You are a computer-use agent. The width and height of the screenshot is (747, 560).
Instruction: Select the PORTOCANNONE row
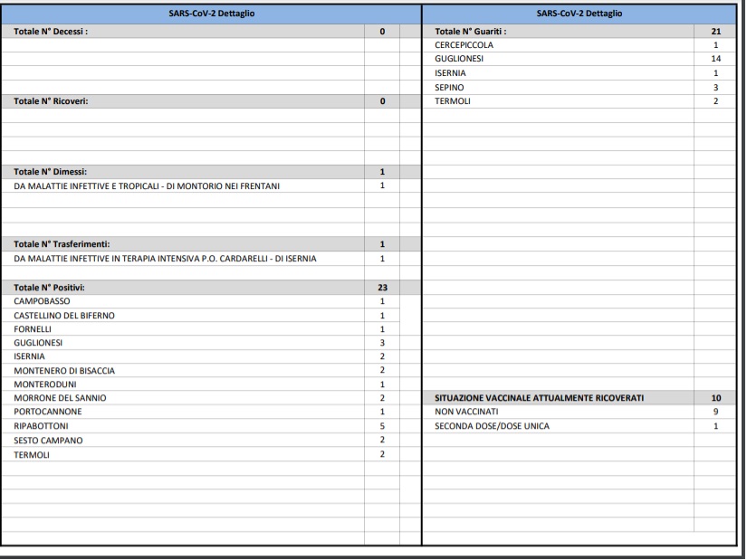(201, 412)
